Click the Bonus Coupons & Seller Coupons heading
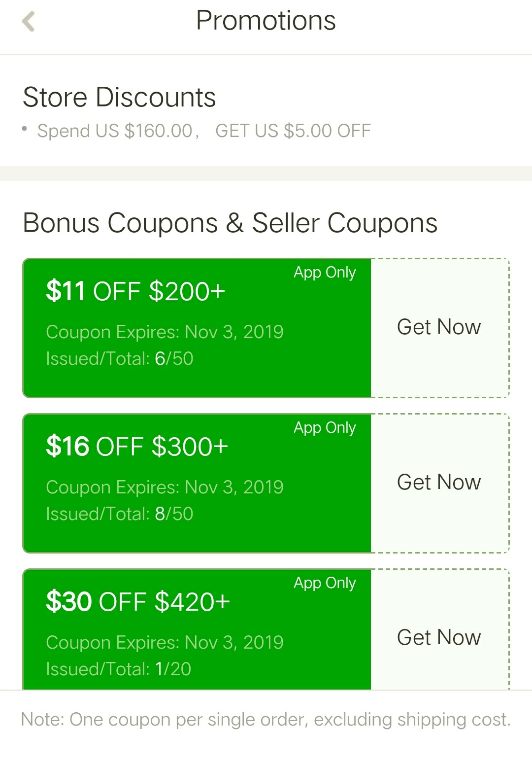532x764 pixels. pyautogui.click(x=230, y=223)
